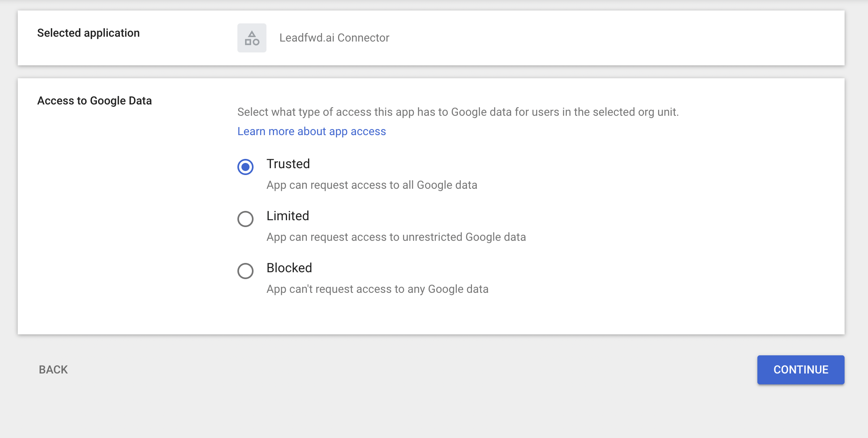The image size is (868, 438).
Task: Click the Leadfwd.ai Connector name text
Action: point(334,38)
